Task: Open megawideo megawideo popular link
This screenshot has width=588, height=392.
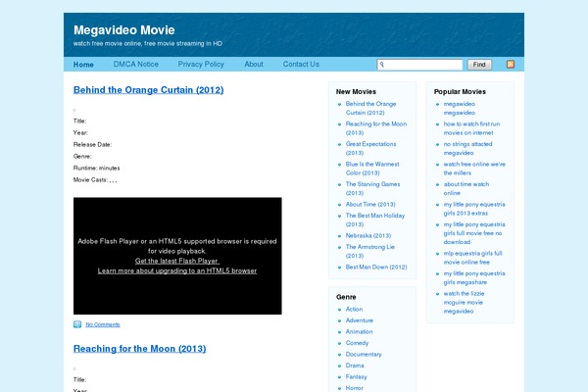Action: click(460, 108)
